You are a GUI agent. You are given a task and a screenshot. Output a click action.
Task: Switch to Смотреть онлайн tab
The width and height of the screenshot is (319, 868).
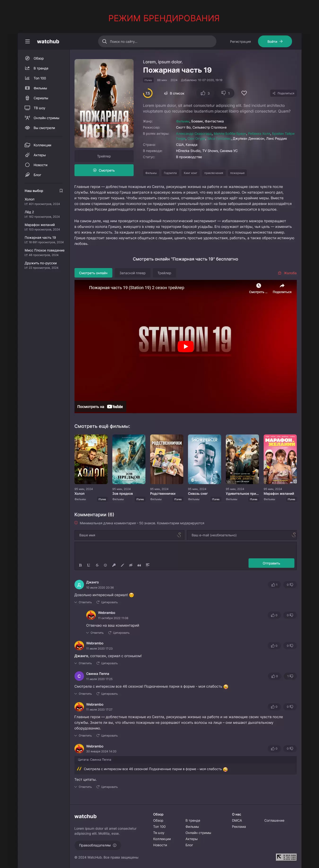point(93,273)
